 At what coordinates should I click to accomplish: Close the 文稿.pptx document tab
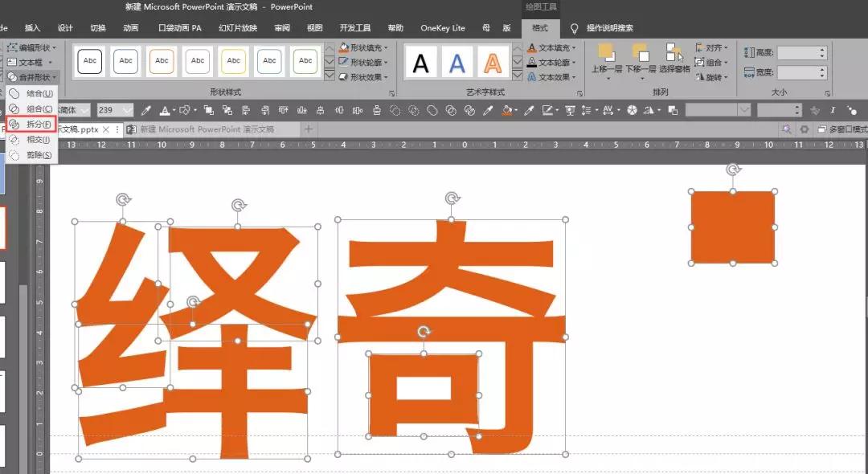pos(106,129)
